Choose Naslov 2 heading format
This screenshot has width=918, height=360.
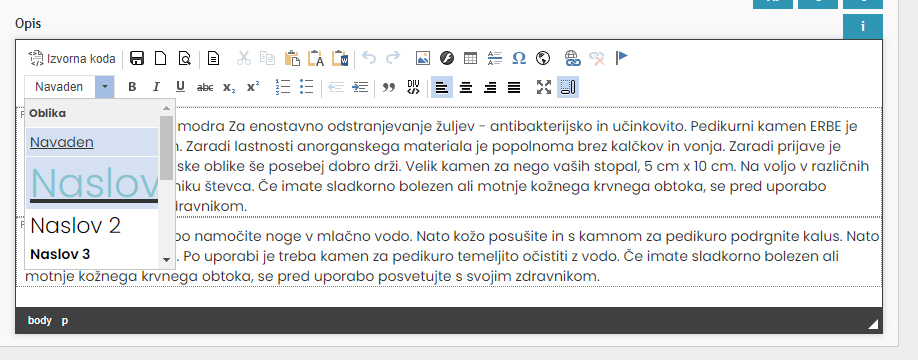(92, 225)
